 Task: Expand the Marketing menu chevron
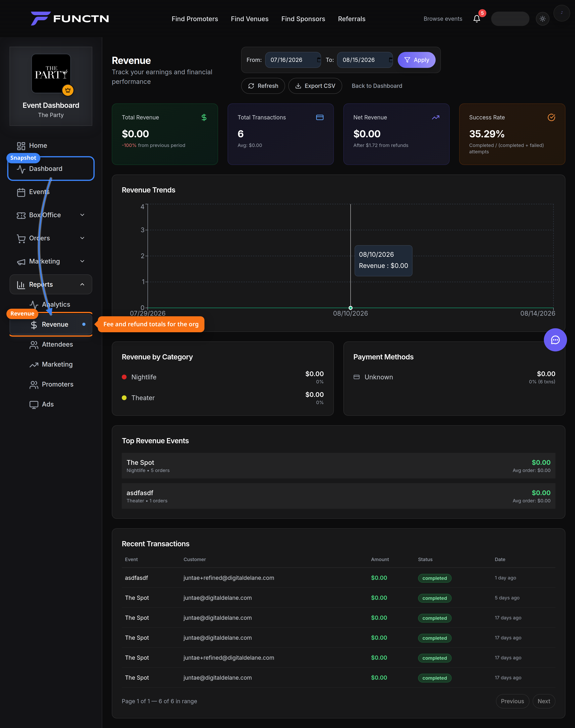tap(82, 261)
